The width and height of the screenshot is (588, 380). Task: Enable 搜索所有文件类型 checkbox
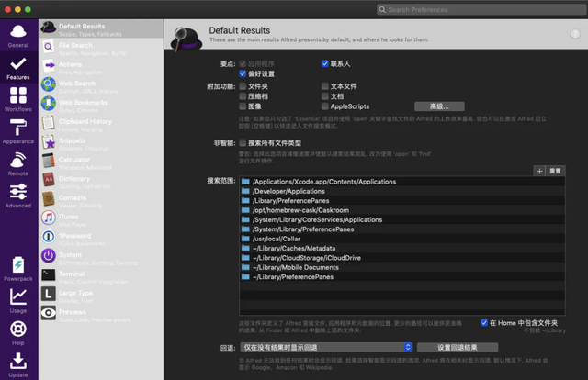243,143
